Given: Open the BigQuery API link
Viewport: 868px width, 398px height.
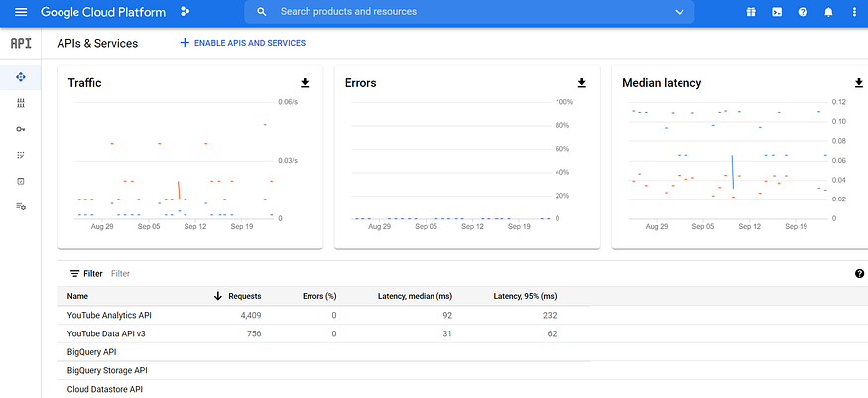Looking at the screenshot, I should click(92, 352).
